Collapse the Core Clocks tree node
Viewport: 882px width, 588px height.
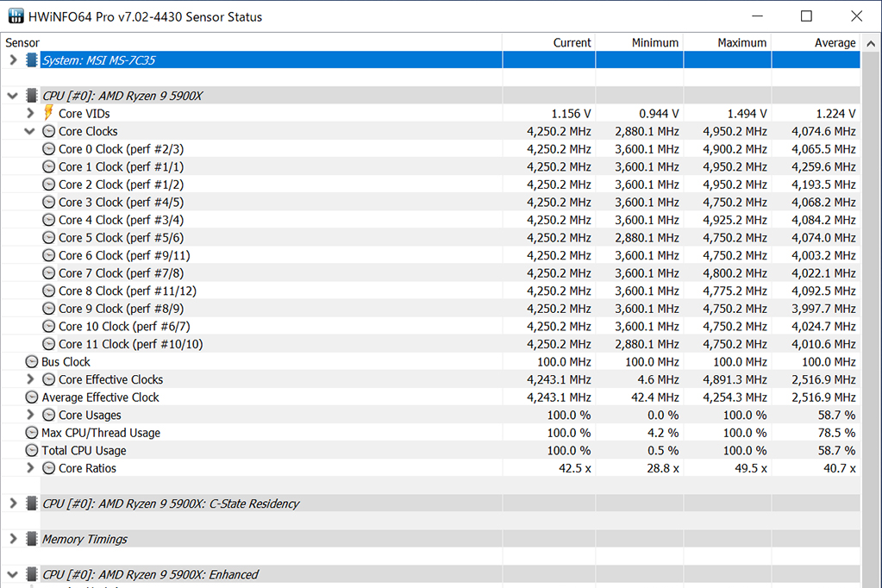click(30, 131)
